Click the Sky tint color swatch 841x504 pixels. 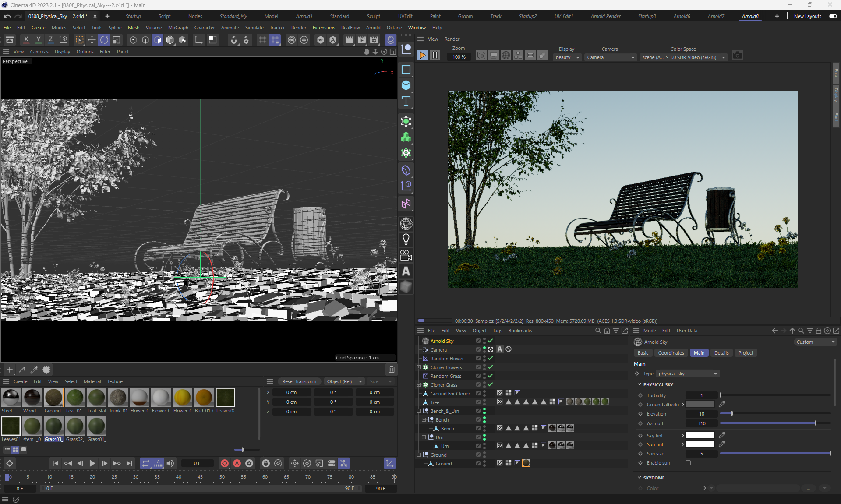tap(700, 435)
